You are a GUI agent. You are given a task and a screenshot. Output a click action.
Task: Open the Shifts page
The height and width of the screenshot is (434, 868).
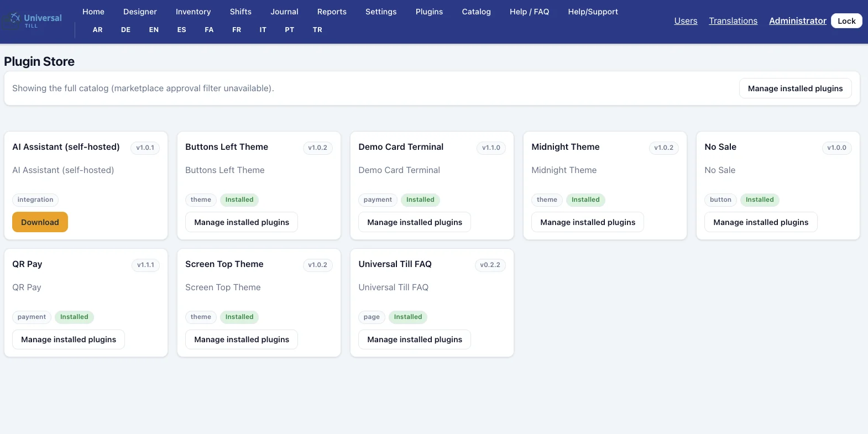click(240, 12)
